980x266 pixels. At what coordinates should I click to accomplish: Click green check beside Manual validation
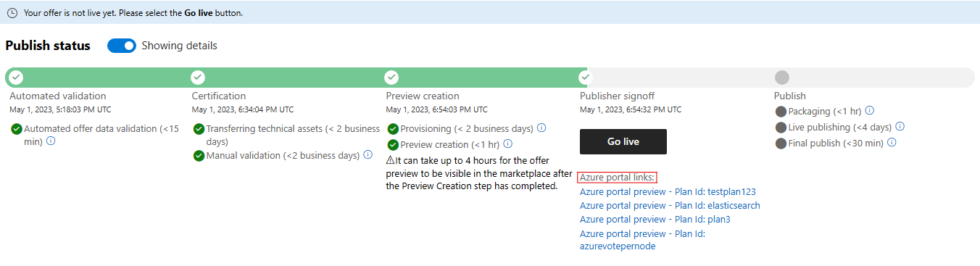point(199,156)
